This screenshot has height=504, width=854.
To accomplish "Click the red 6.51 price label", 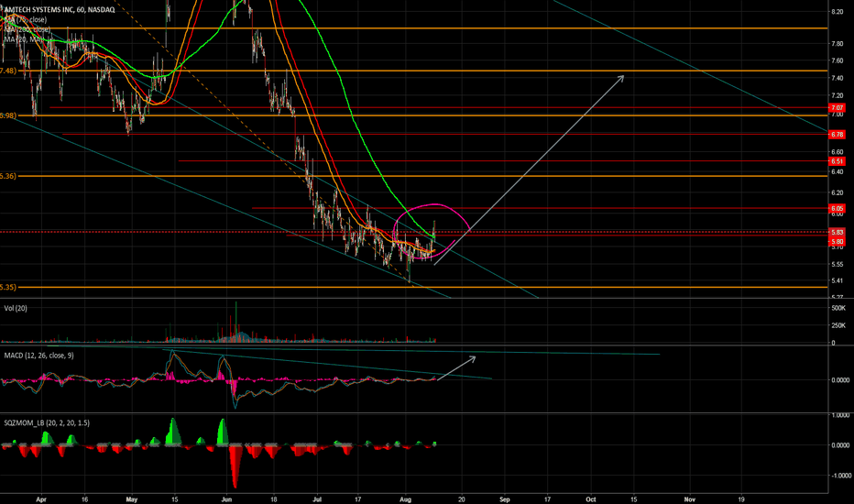I will 838,161.
